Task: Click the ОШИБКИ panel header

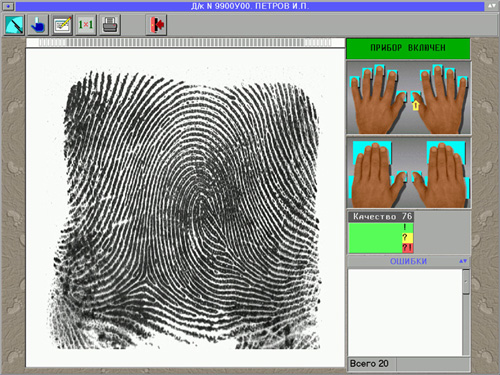Action: 409,261
